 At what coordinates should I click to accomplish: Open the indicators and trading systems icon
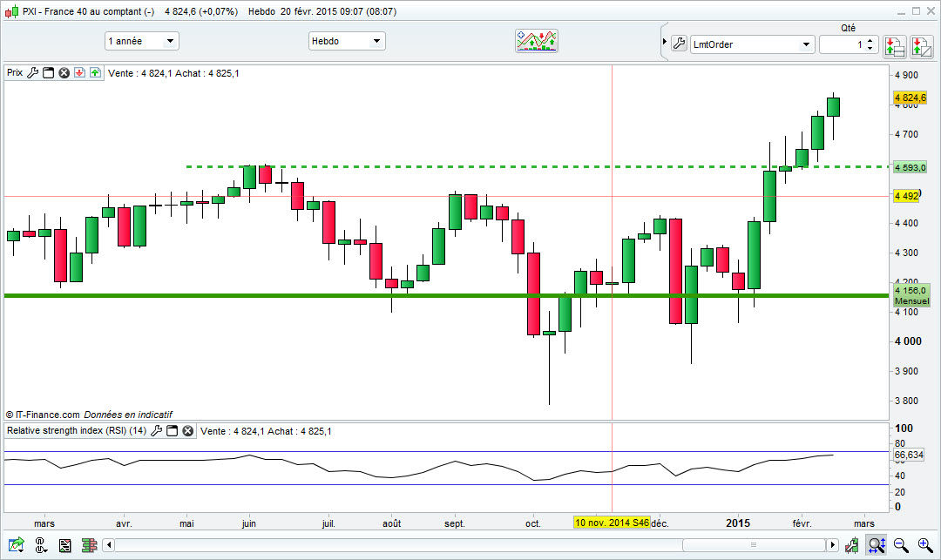click(x=537, y=42)
